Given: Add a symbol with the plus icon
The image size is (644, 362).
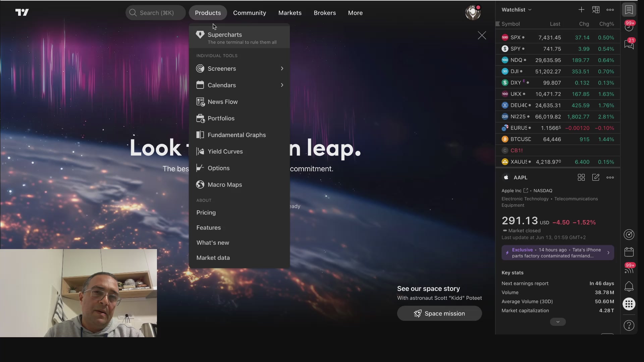Looking at the screenshot, I should (x=581, y=10).
